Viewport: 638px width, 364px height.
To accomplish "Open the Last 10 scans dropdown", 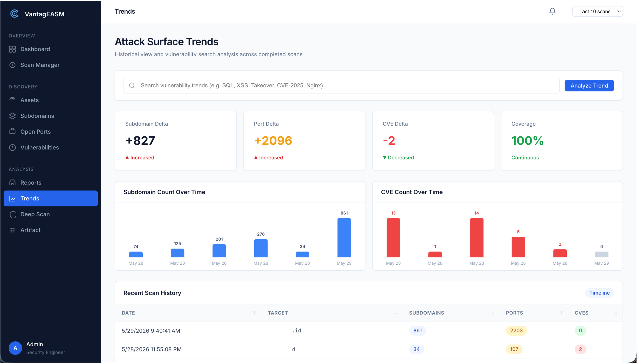I will click(597, 12).
